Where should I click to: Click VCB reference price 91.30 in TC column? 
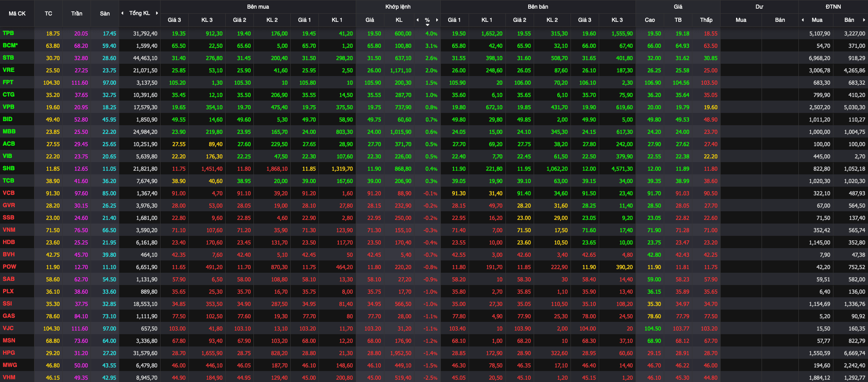coord(53,194)
